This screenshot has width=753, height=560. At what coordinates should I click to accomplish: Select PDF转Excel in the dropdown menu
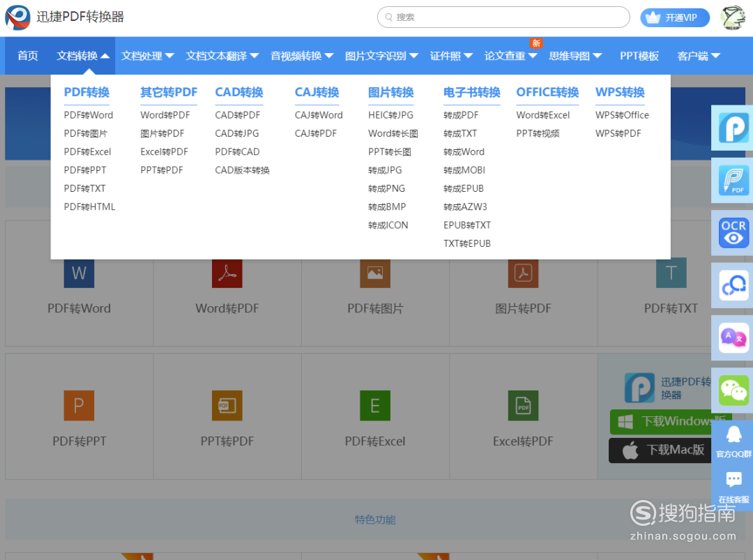[x=87, y=152]
